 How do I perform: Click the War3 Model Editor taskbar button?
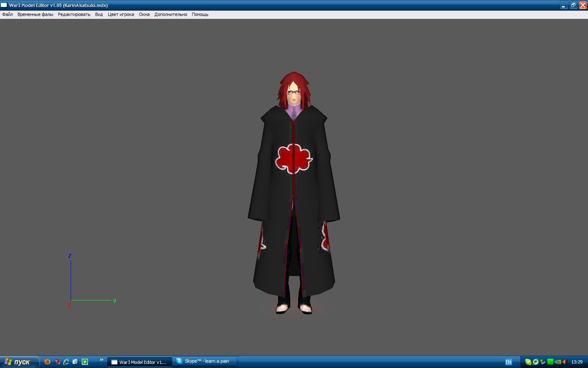[139, 362]
